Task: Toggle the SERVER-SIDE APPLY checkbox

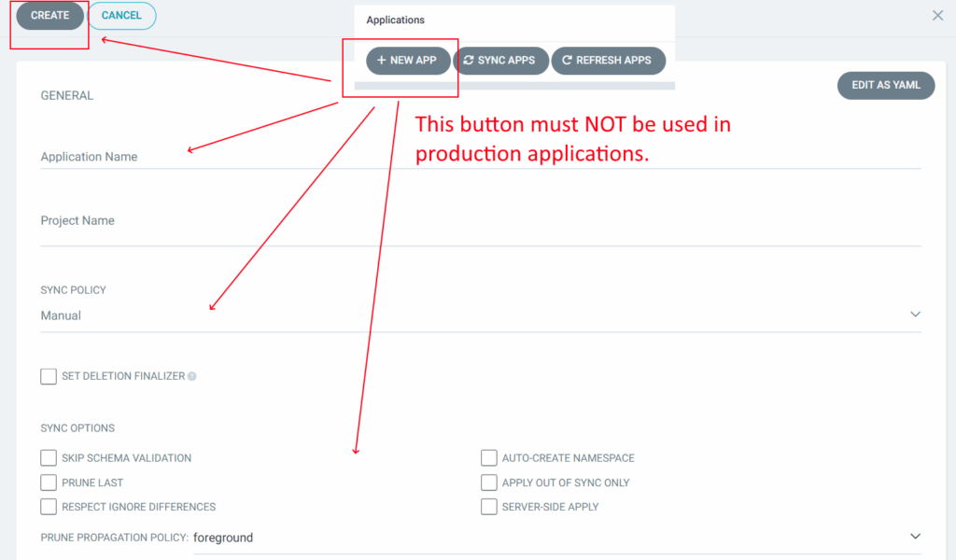Action: pos(488,506)
